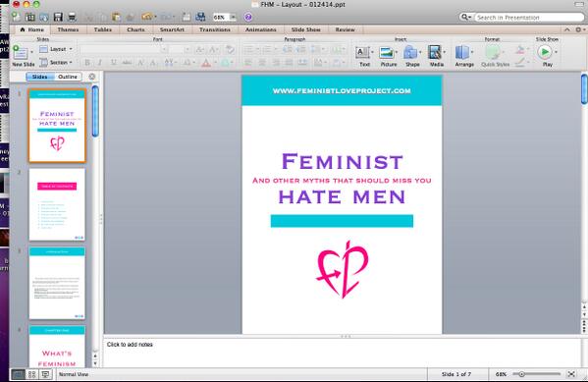Open the Play slideshow dropdown arrow

556,52
